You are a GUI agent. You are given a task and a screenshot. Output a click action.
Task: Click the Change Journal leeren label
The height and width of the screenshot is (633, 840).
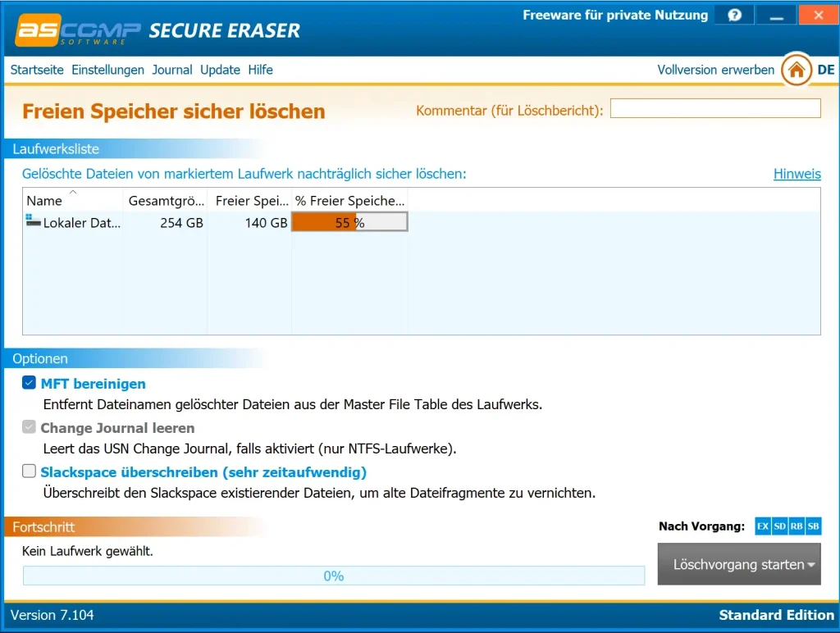pyautogui.click(x=117, y=428)
